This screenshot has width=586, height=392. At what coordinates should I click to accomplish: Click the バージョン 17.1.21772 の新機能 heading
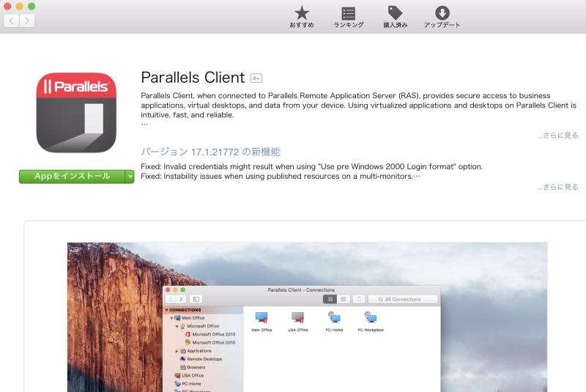[210, 152]
